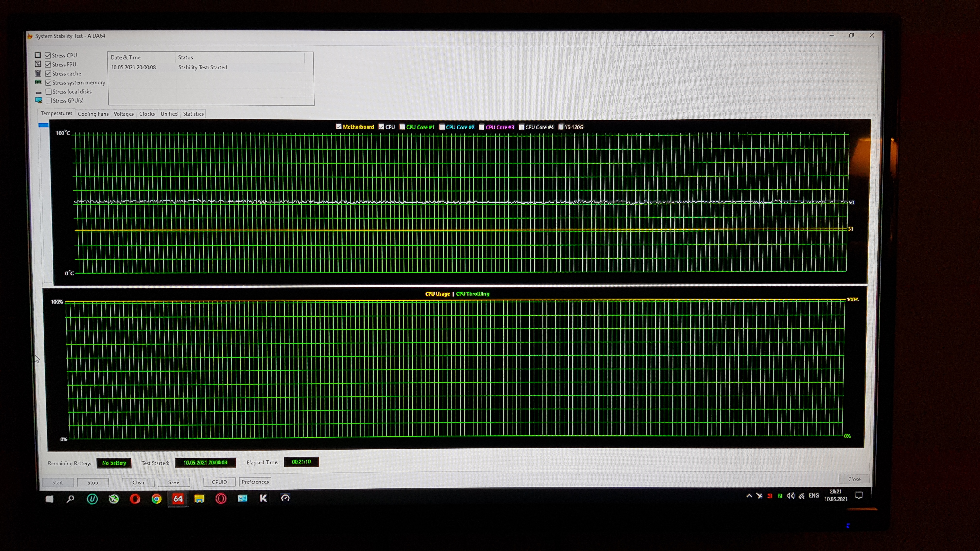This screenshot has width=980, height=551.
Task: Show CPU Core #1 temperature
Action: 402,127
